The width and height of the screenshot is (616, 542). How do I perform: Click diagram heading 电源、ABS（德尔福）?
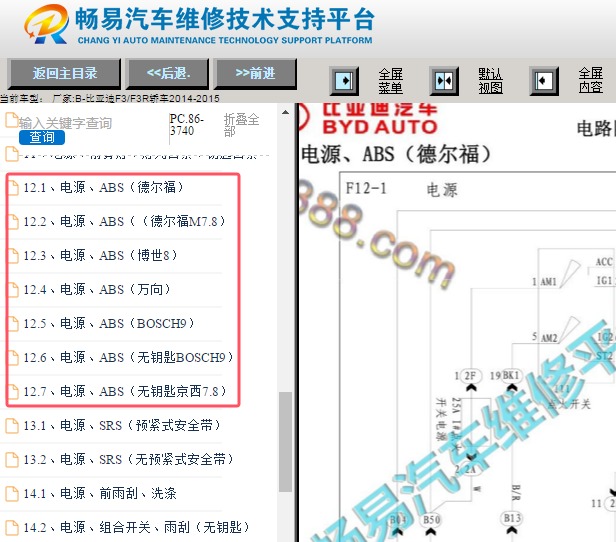pyautogui.click(x=396, y=154)
